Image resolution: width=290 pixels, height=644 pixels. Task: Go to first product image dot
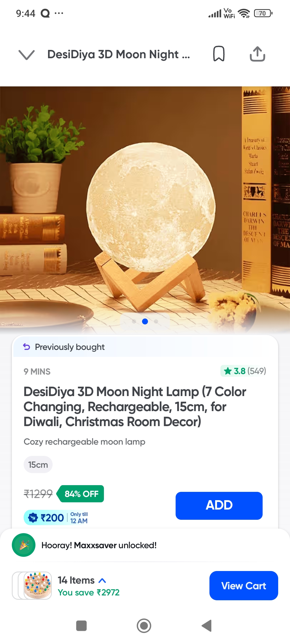click(x=134, y=321)
